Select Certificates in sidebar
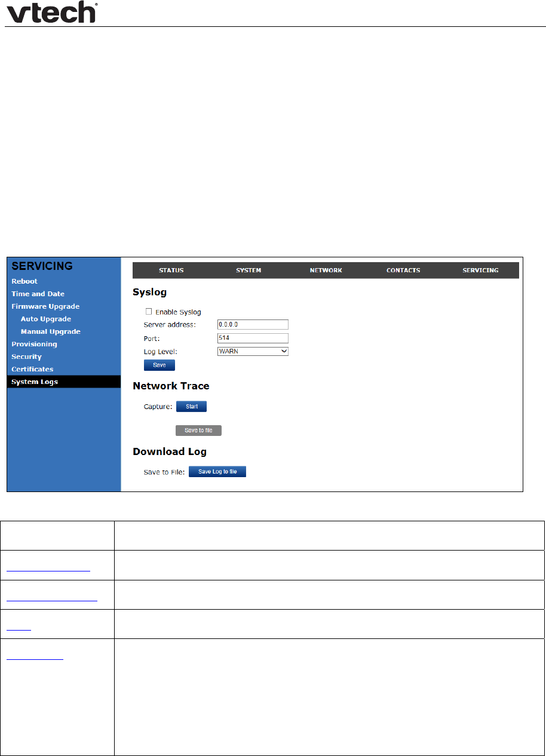Viewport: 546px width, 756px height. 32,369
